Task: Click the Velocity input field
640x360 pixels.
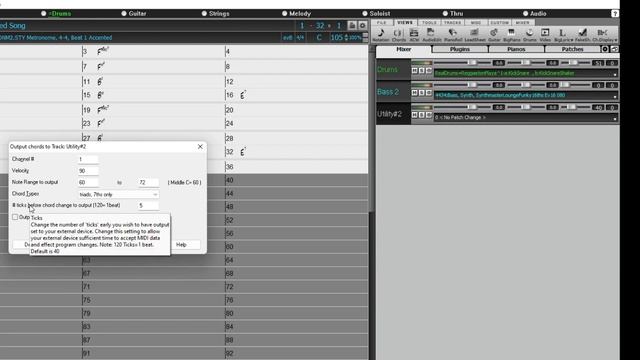Action: (x=88, y=171)
